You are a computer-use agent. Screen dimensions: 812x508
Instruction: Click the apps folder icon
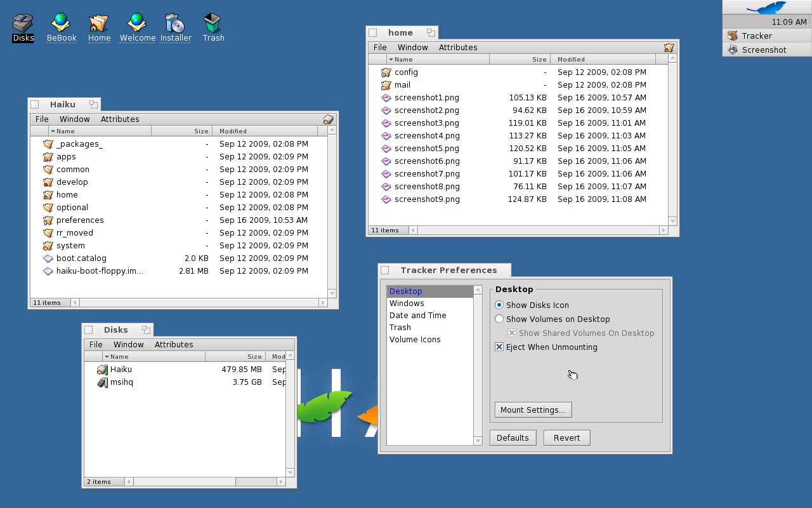tap(48, 157)
